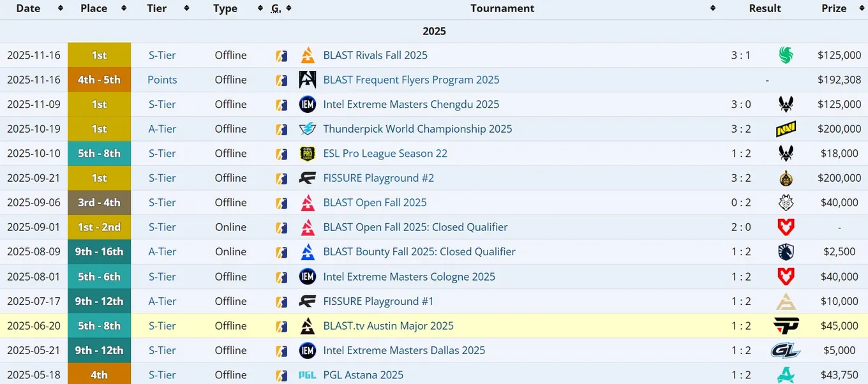Screen dimensions: 868x384
Task: Click $192,308 prize value
Action: (839, 80)
